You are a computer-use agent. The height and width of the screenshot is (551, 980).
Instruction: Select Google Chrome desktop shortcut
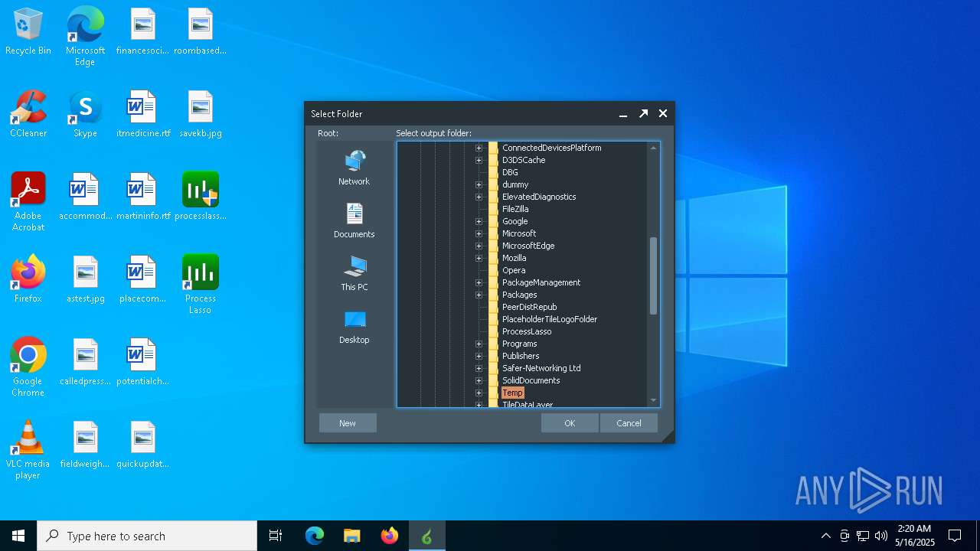coord(28,367)
